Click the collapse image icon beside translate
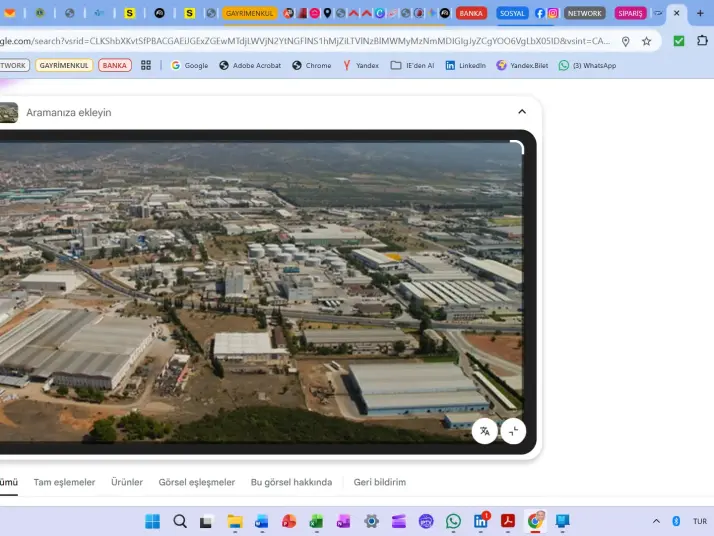This screenshot has height=536, width=714. tap(513, 431)
